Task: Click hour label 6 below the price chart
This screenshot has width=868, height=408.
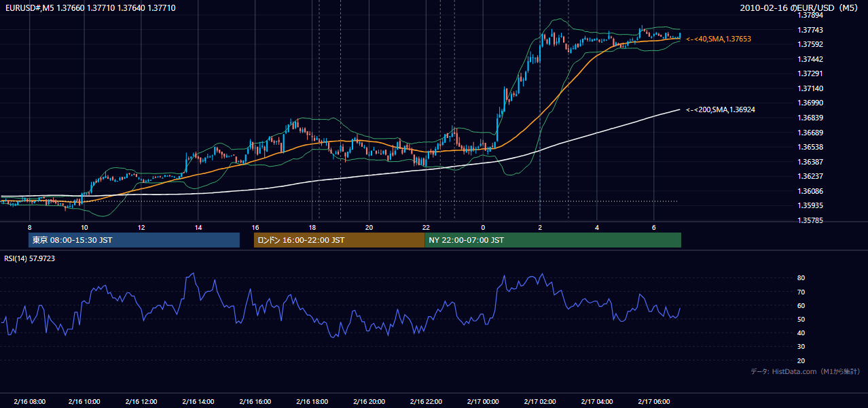Action: pos(654,227)
